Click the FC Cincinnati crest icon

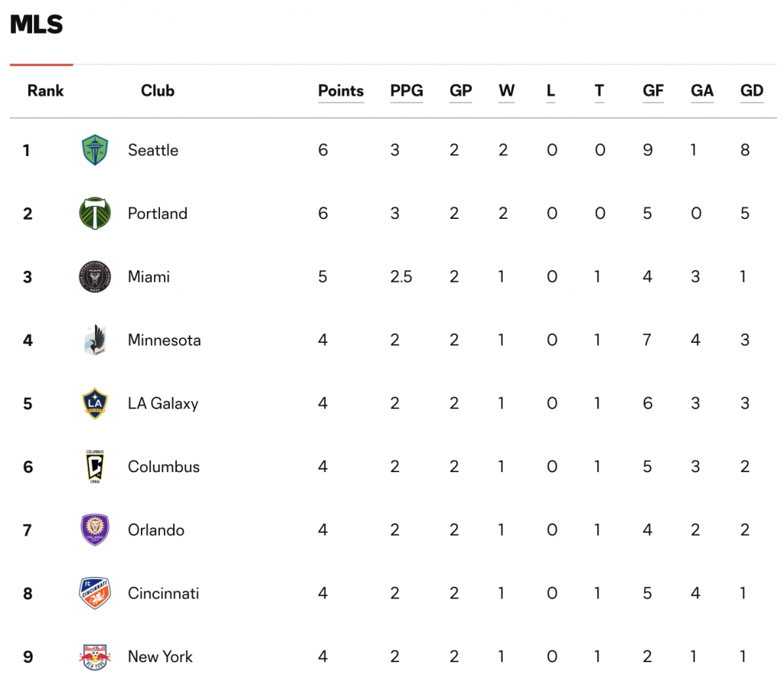click(x=95, y=593)
